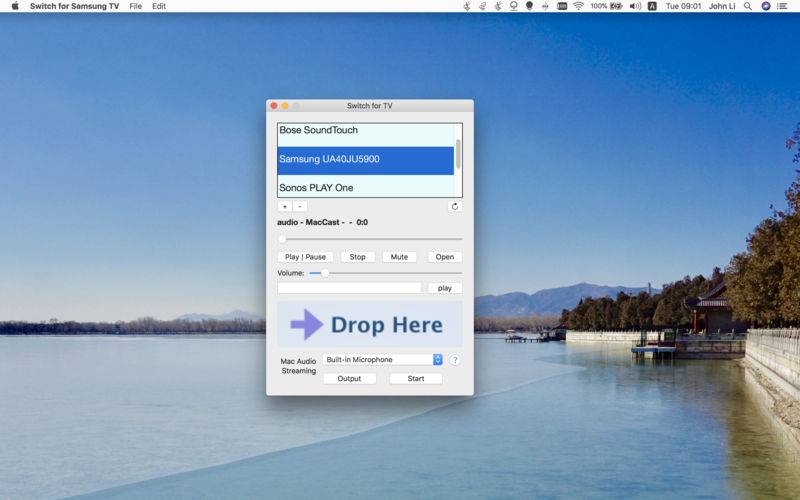Image resolution: width=800 pixels, height=500 pixels.
Task: Open the Apple menu
Action: [15, 6]
